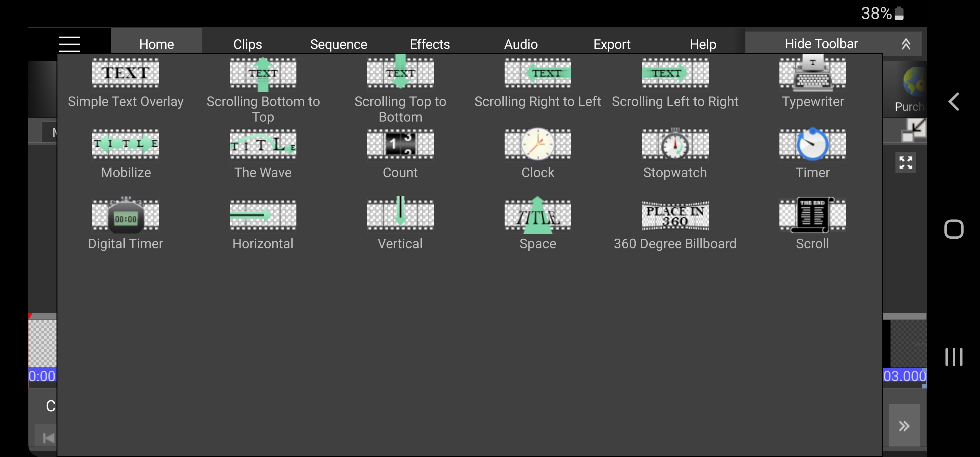This screenshot has width=980, height=457.
Task: Expand the panel with double-arrow button
Action: pyautogui.click(x=904, y=425)
